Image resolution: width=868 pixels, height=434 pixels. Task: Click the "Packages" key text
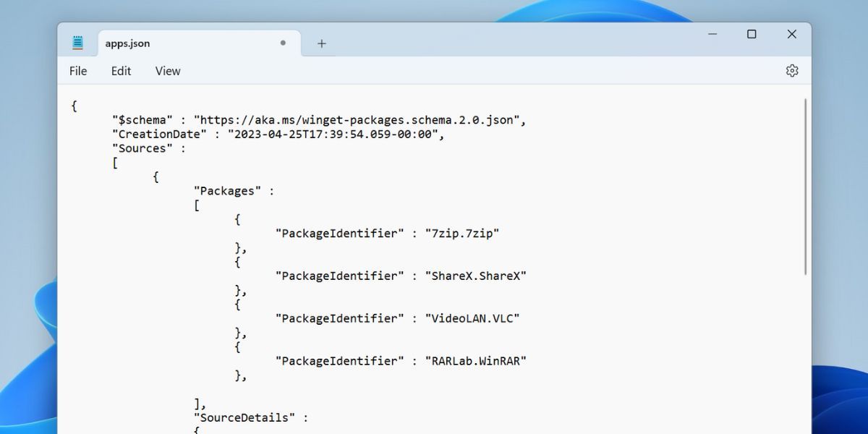coord(228,191)
